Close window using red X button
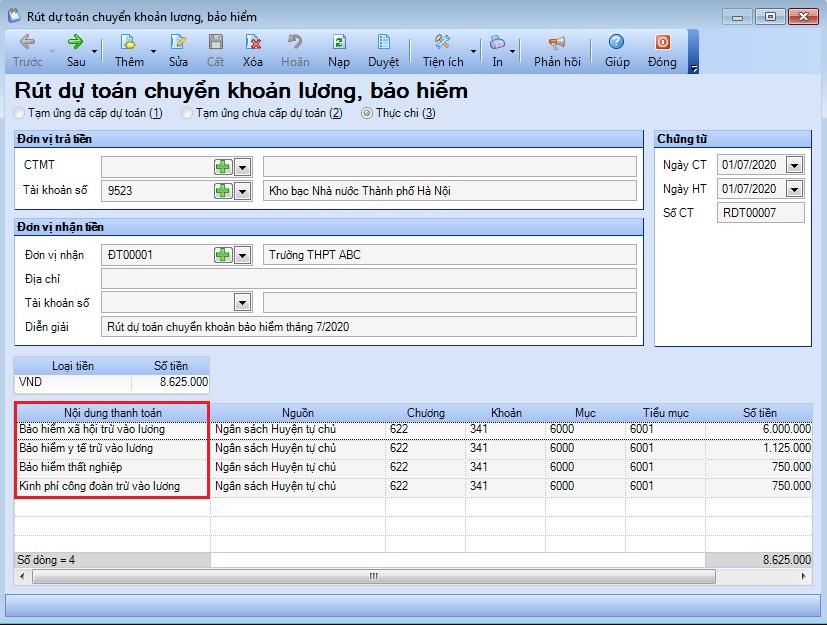The image size is (827, 625). pos(803,17)
